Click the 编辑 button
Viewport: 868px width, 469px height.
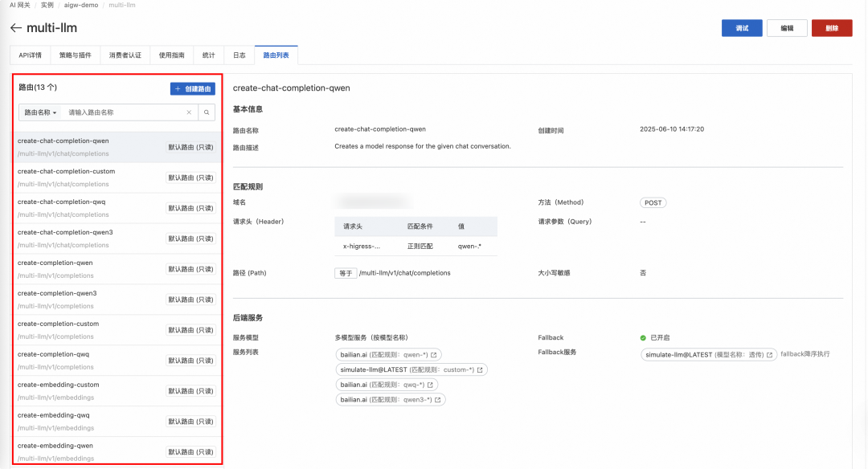[x=787, y=28]
